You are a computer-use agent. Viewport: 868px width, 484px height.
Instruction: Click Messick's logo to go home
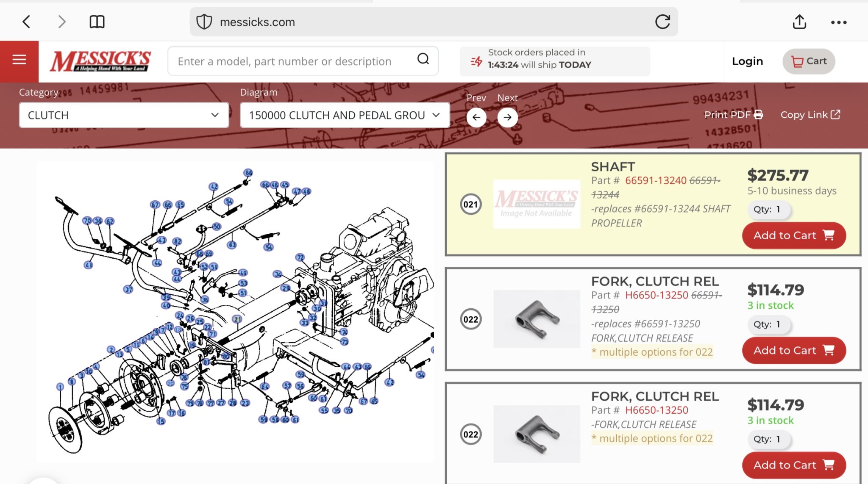pyautogui.click(x=100, y=61)
